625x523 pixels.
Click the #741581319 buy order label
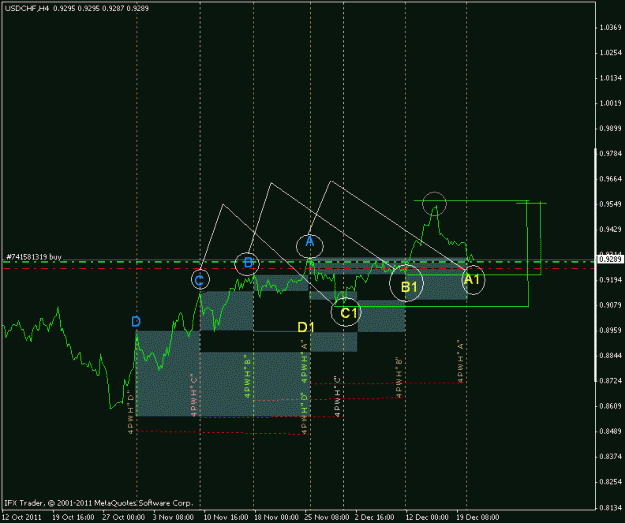coord(34,257)
